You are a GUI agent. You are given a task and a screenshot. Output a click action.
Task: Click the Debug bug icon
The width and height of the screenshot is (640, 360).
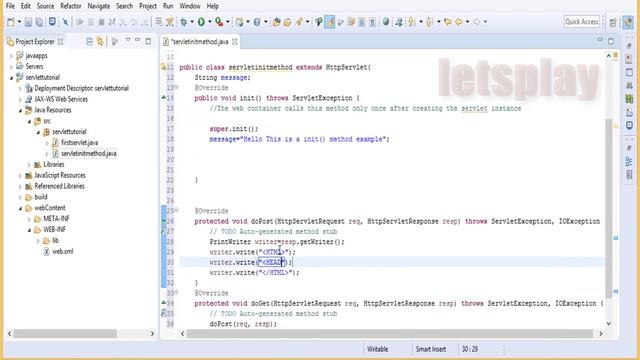(184, 22)
